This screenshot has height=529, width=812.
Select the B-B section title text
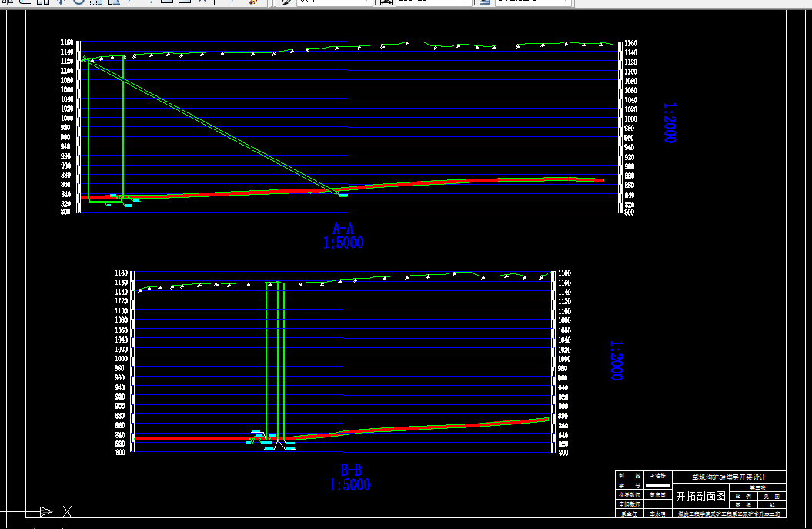[351, 470]
